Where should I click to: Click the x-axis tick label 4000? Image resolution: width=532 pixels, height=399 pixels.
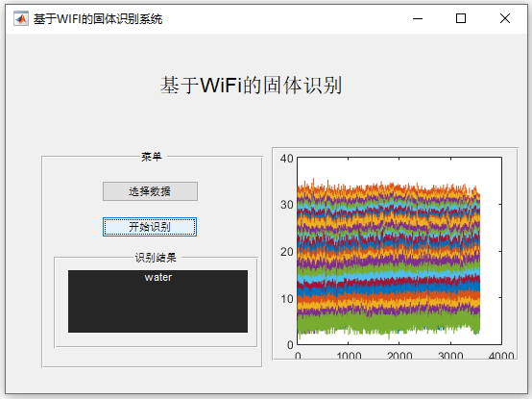point(501,355)
